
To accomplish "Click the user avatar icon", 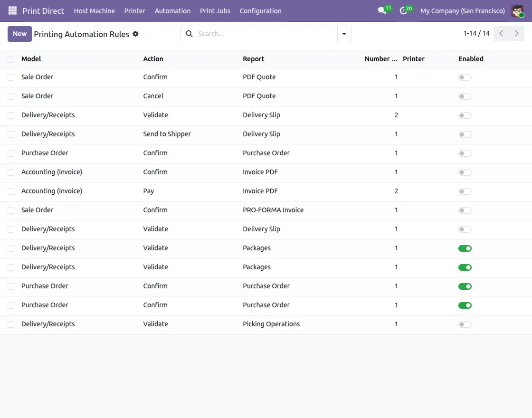I will pos(517,11).
